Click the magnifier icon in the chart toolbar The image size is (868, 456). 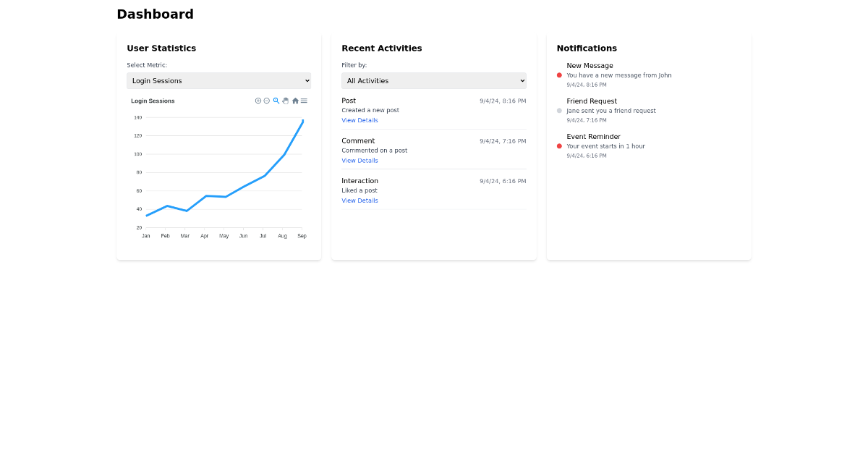click(276, 101)
